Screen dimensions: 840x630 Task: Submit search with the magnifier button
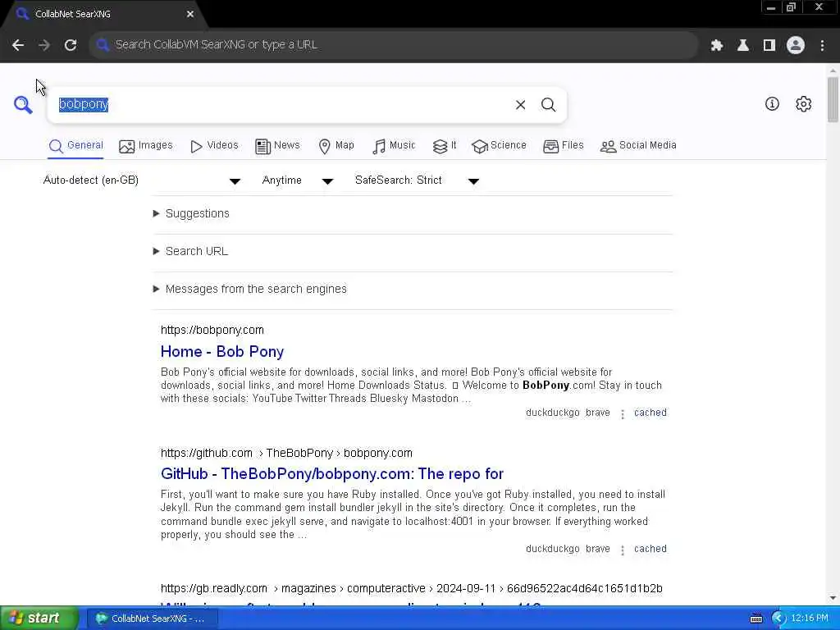[548, 104]
